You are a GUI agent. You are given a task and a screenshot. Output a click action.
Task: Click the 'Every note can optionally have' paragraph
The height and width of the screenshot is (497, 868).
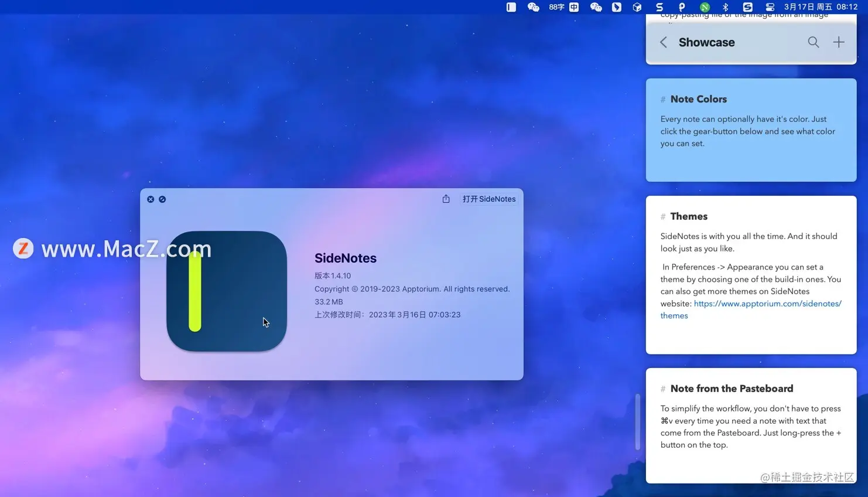pyautogui.click(x=748, y=131)
